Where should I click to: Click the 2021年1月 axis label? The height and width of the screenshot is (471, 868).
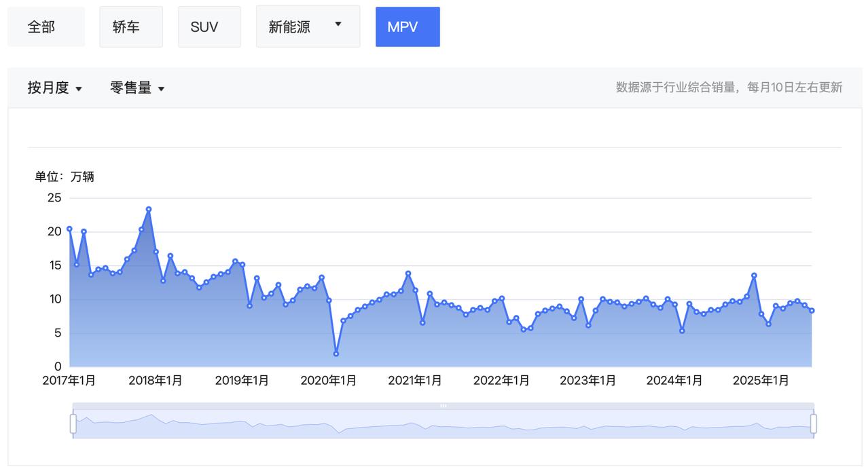[x=415, y=381]
